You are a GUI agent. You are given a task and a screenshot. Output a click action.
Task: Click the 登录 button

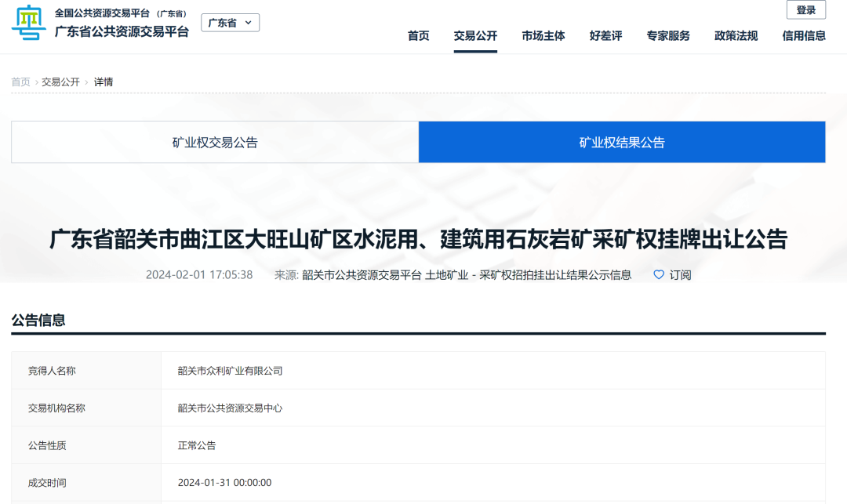pyautogui.click(x=805, y=10)
